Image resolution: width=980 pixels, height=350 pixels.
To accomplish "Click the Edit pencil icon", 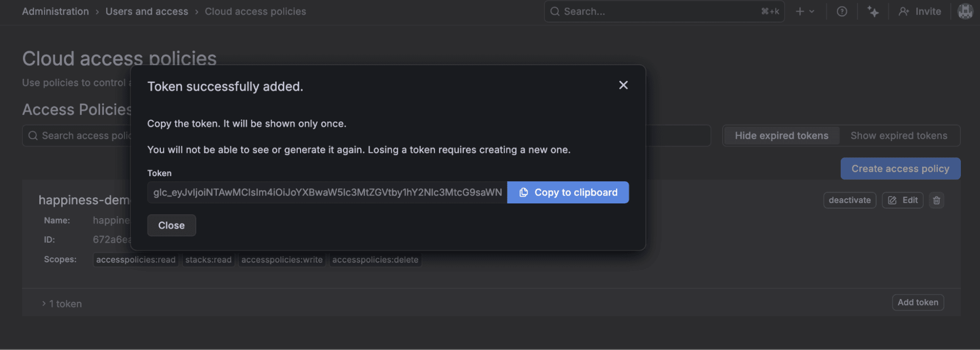I will pyautogui.click(x=892, y=200).
